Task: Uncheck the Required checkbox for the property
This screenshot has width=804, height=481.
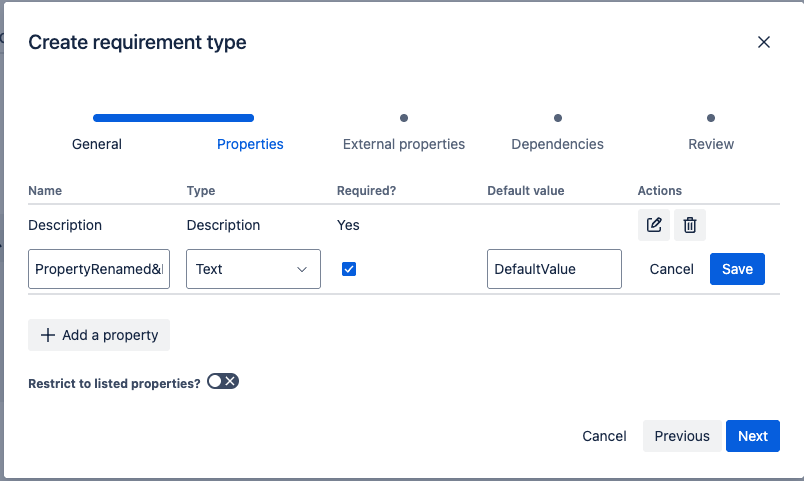Action: pos(349,269)
